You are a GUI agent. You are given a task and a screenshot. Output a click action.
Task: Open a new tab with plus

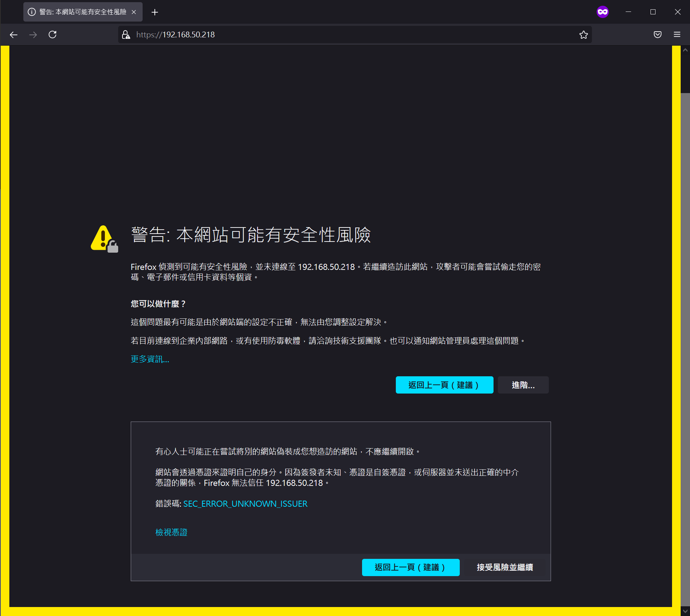pos(154,12)
